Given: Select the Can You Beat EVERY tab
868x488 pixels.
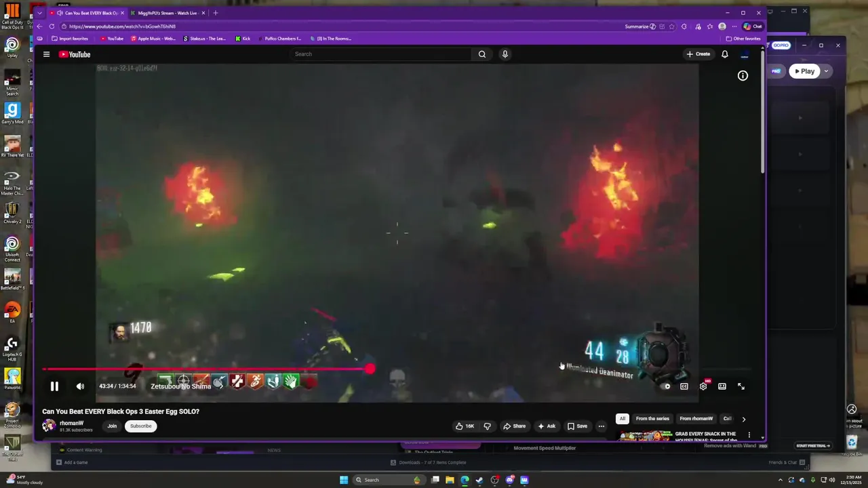Looking at the screenshot, I should coord(87,13).
